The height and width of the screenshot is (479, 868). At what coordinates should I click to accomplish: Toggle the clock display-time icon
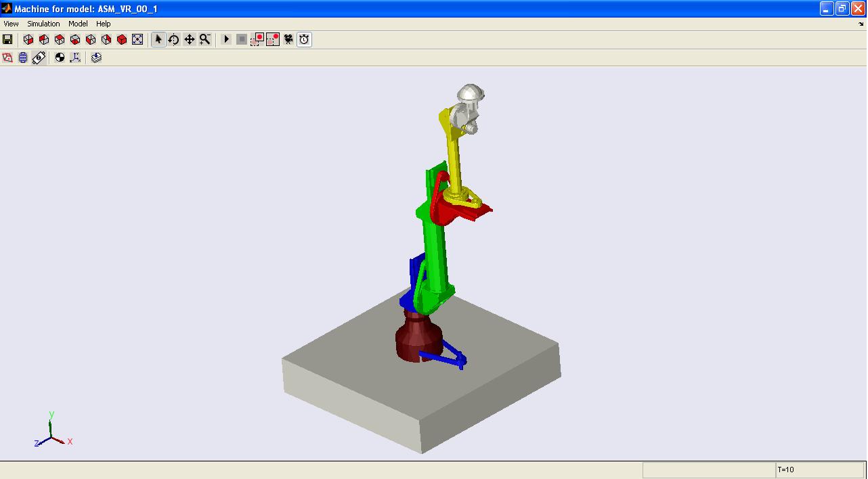pos(305,39)
